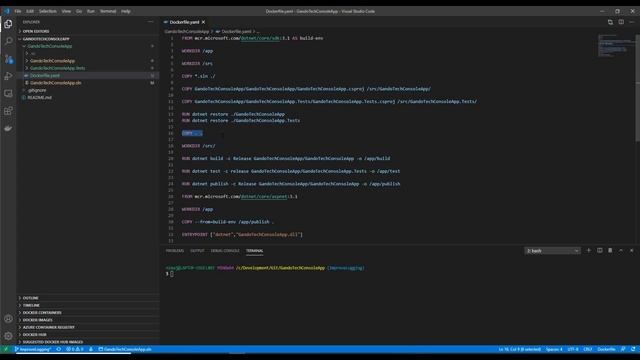
Task: Split the editor to the right
Action: [621, 22]
